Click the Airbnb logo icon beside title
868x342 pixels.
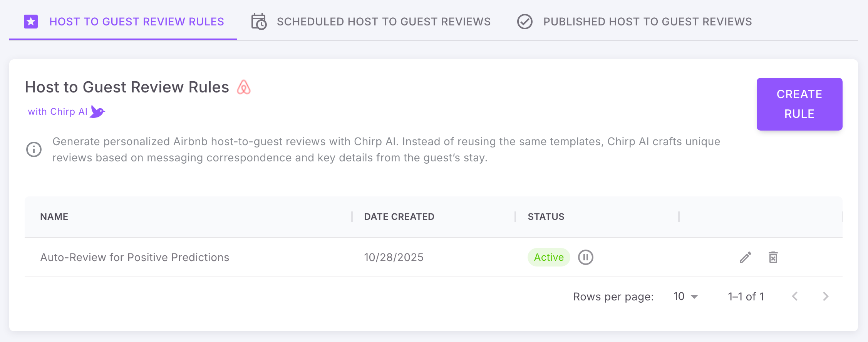coord(244,87)
